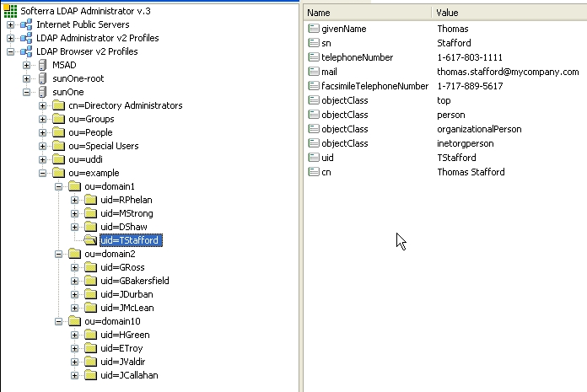Click the sn attribute row
Screen dimensions: 587x392
tap(445, 43)
